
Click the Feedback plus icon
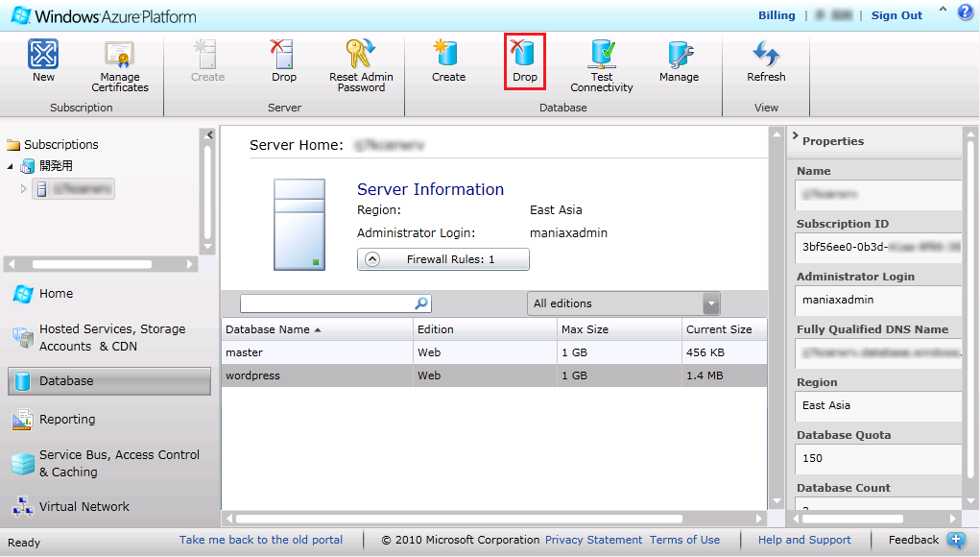pyautogui.click(x=956, y=540)
